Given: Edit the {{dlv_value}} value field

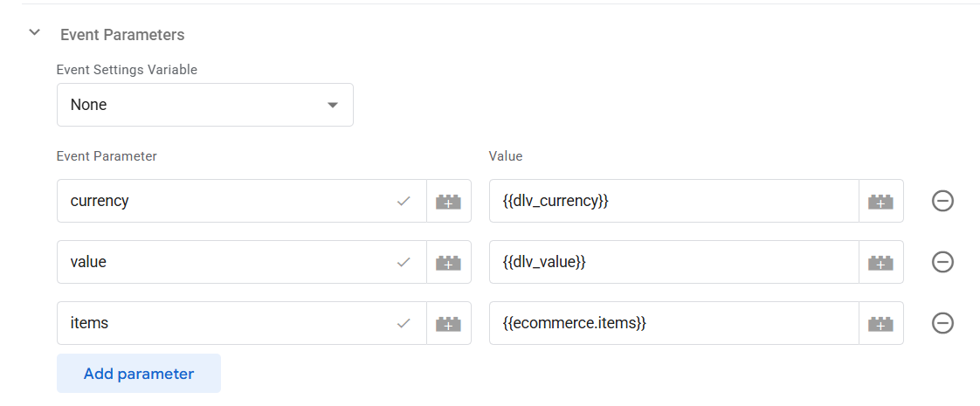Looking at the screenshot, I should pyautogui.click(x=673, y=263).
